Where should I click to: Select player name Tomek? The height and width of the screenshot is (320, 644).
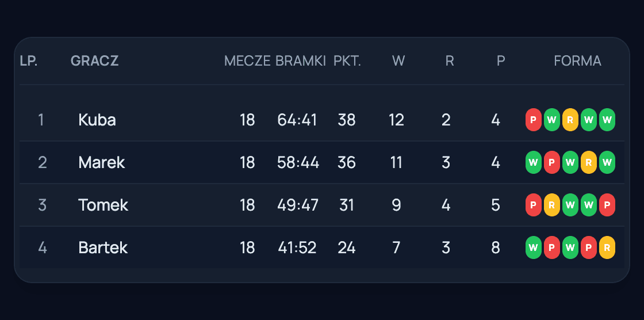pos(103,205)
